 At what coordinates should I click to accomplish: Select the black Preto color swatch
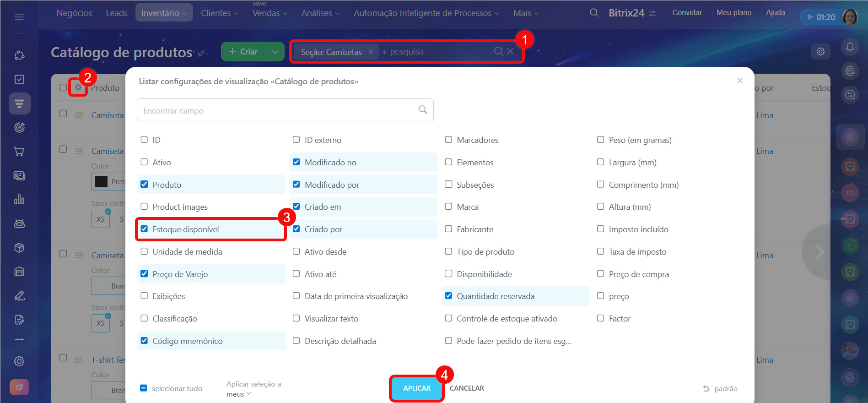(x=101, y=182)
